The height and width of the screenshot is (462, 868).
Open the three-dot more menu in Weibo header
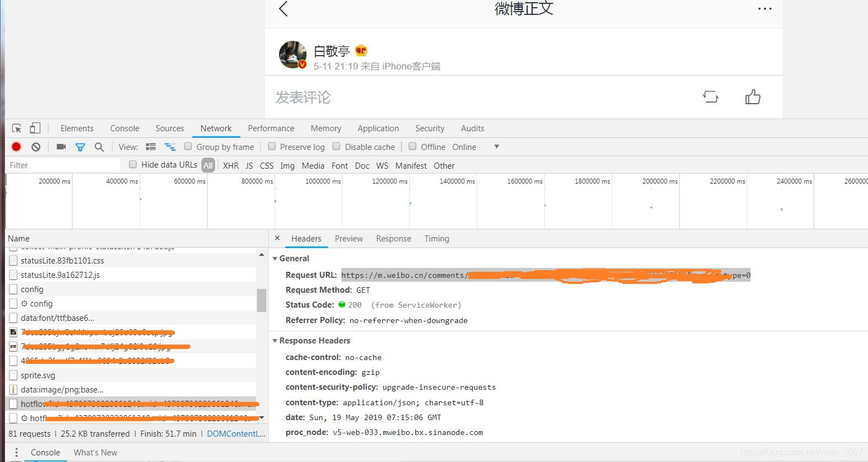pyautogui.click(x=765, y=9)
